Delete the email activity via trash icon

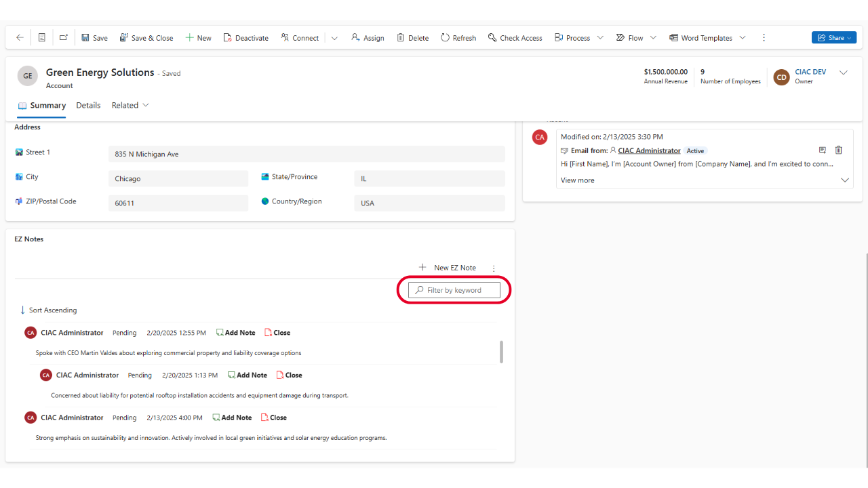point(839,150)
